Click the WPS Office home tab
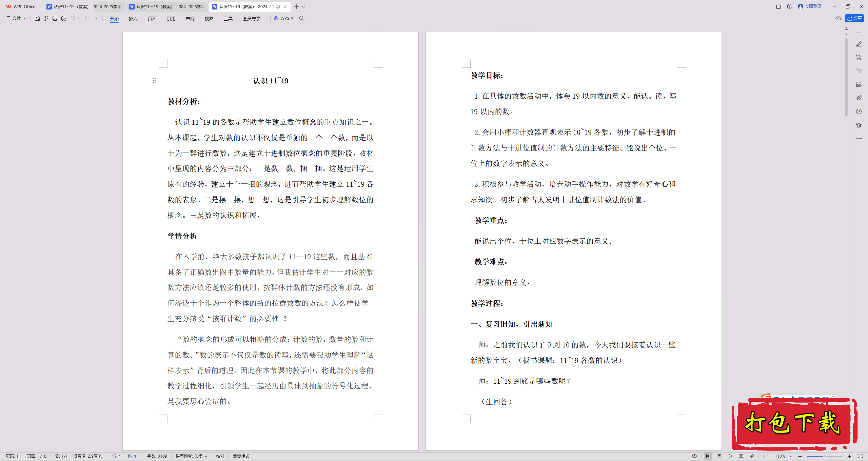This screenshot has width=868, height=461. point(21,7)
